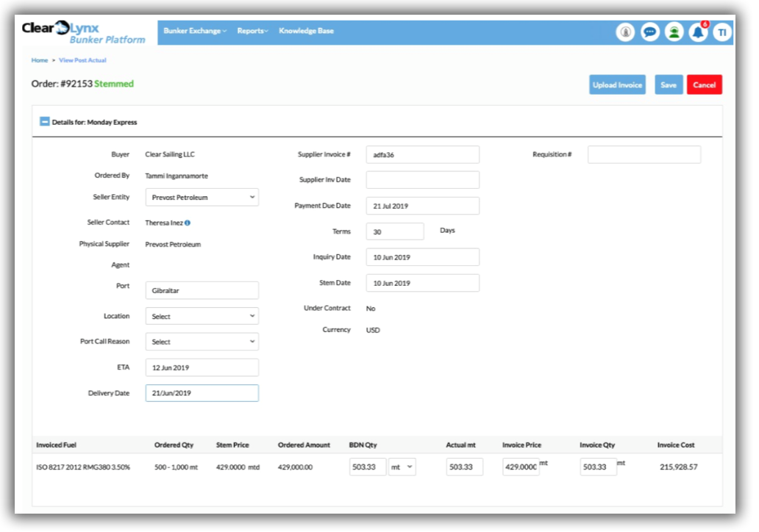Viewport: 759px width, 532px height.
Task: Click the Payment Due Date field
Action: click(x=423, y=206)
